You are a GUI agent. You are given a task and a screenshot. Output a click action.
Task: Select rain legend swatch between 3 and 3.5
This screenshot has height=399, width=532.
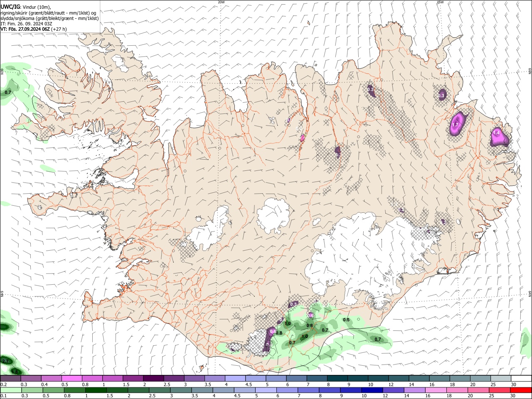point(180,390)
